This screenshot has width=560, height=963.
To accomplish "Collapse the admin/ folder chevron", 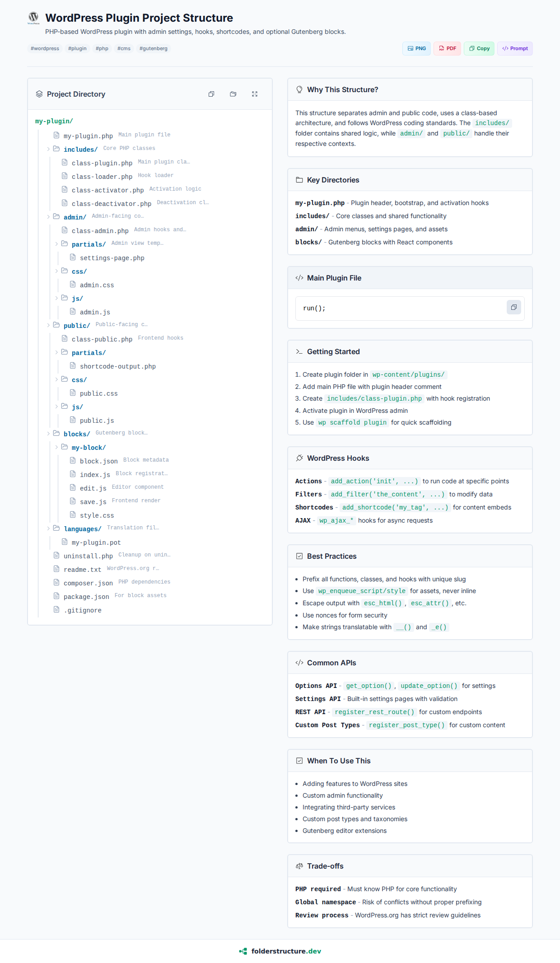I will pos(48,217).
